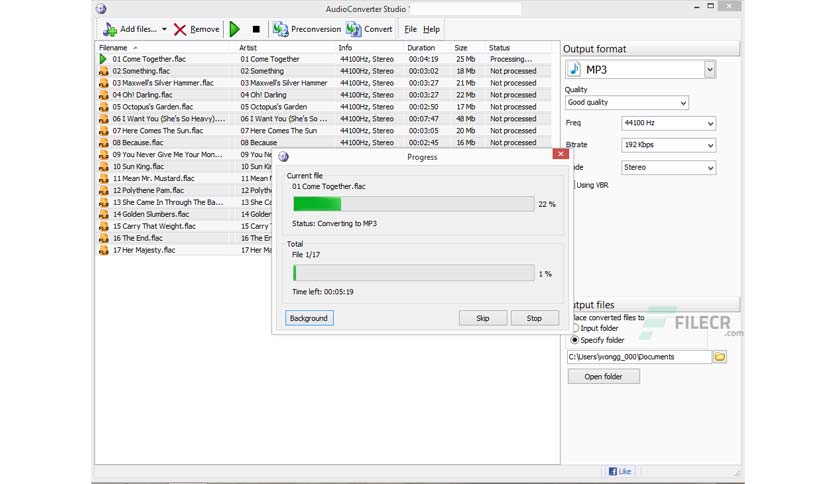Viewport: 836px width, 484px height.
Task: Click the Preconversion toolbar button
Action: tap(307, 29)
